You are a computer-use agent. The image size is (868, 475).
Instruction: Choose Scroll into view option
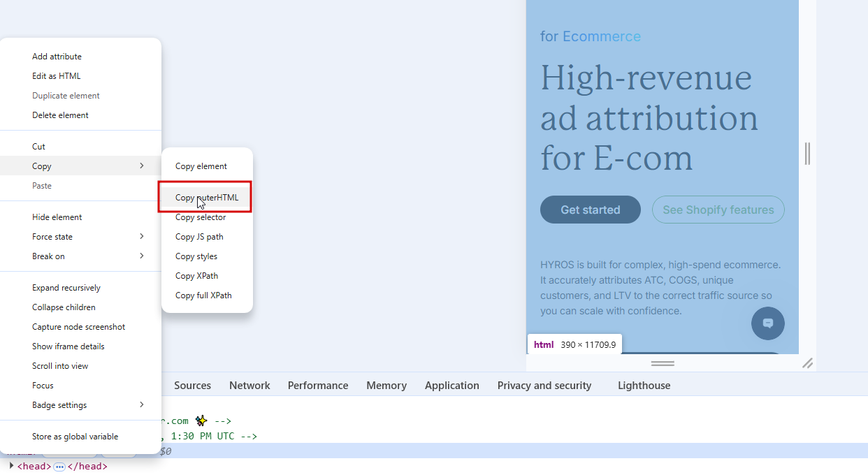tap(60, 366)
